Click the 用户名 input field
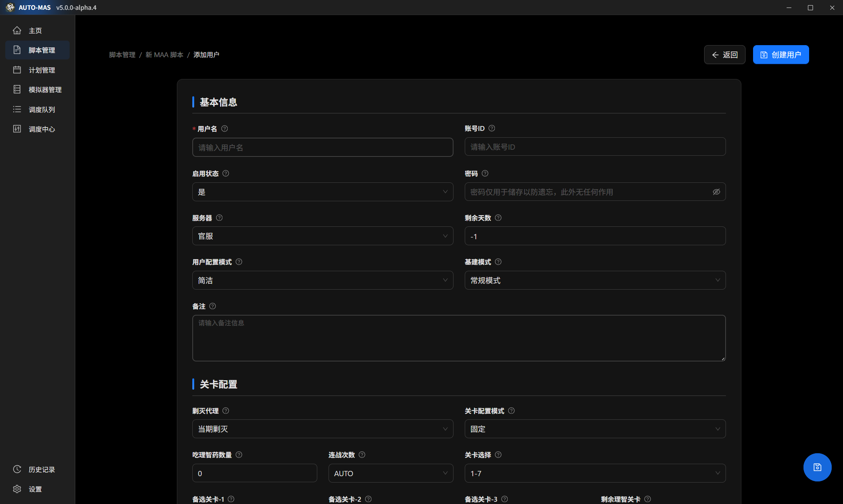 pos(323,147)
